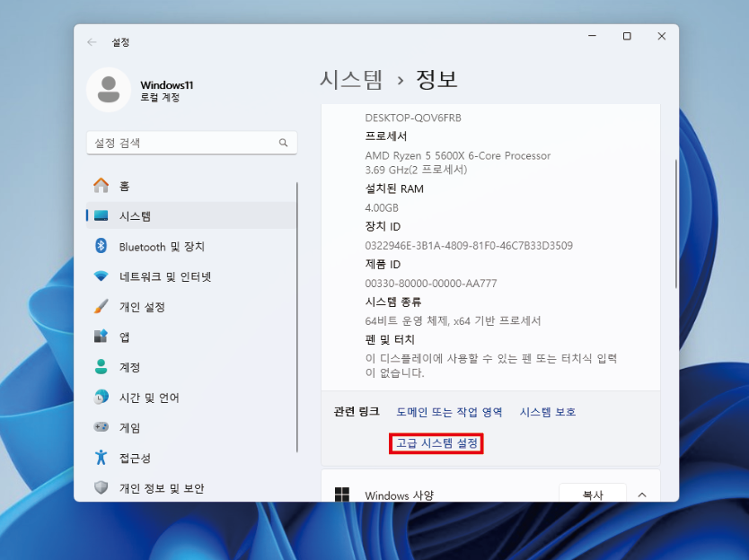Viewport: 749px width, 560px height.
Task: Click the Windows logo beside Windows 사양
Action: (342, 494)
